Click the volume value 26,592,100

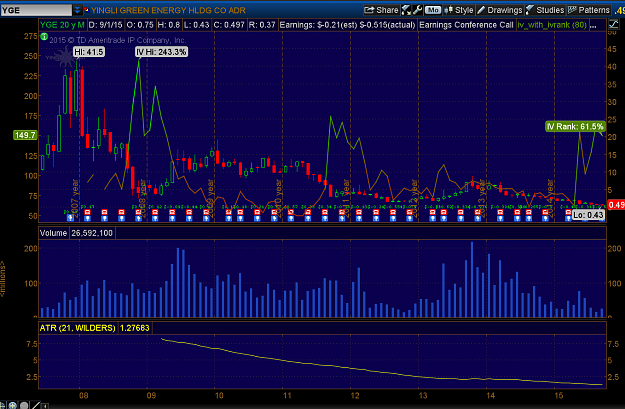pos(92,233)
